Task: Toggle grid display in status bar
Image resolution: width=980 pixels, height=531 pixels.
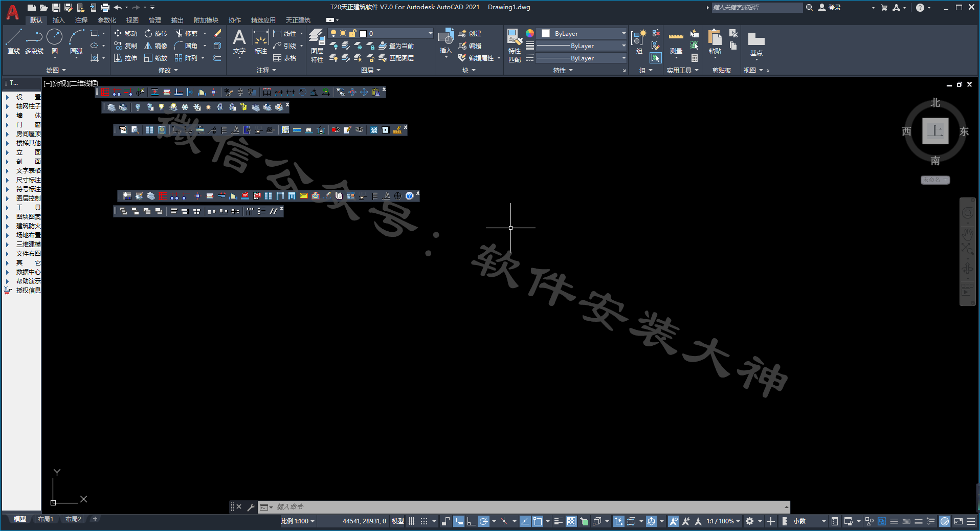Action: pos(411,521)
